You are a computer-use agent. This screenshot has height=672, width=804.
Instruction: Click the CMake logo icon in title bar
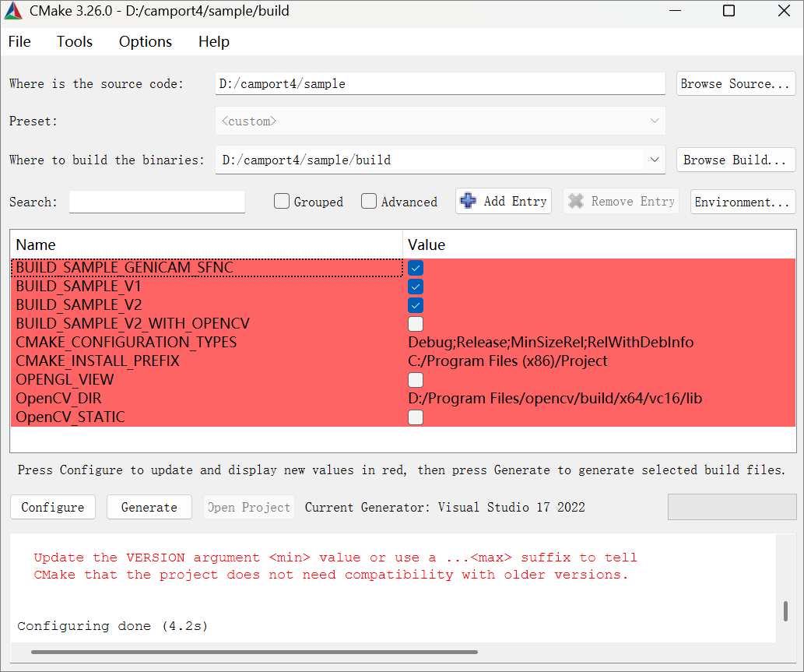[13, 11]
